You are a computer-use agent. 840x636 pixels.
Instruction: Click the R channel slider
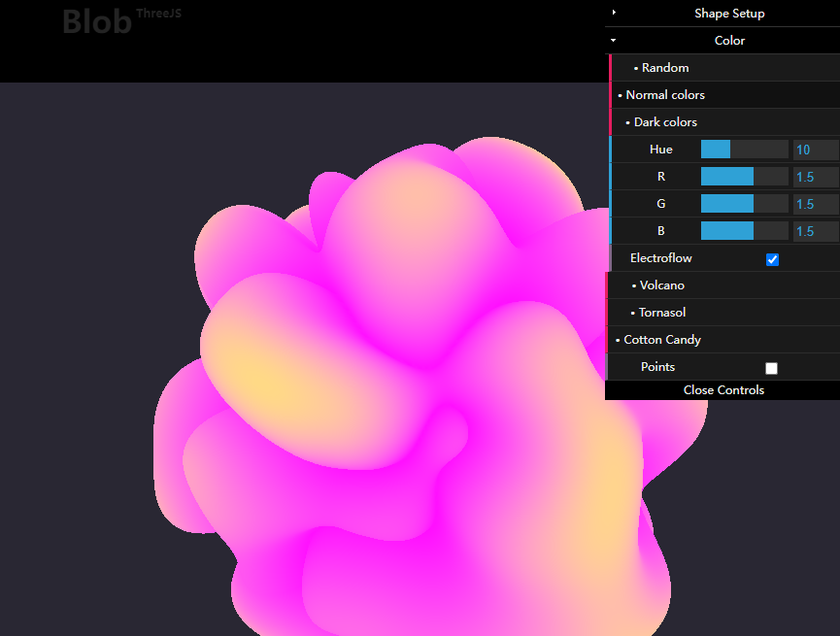744,177
